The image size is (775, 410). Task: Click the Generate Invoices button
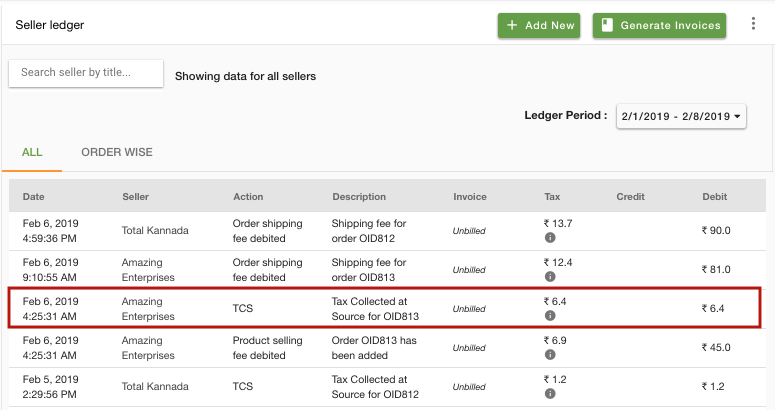tap(659, 25)
